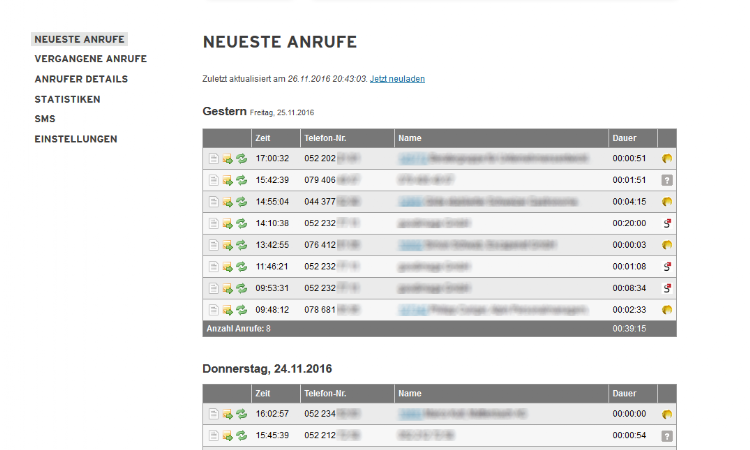Viewport: 750px width, 450px height.
Task: Click the green refresh arrows in the 14:55:04 row
Action: [x=241, y=202]
